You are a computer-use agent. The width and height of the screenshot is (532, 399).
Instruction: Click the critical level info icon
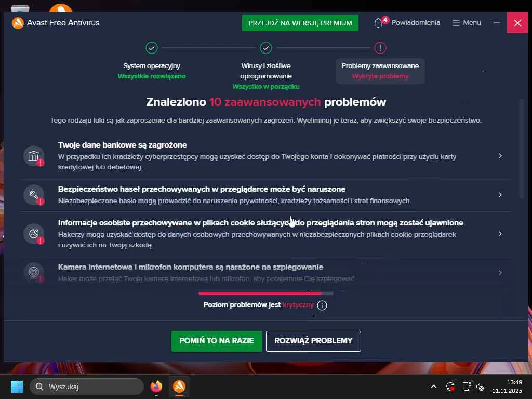(322, 305)
